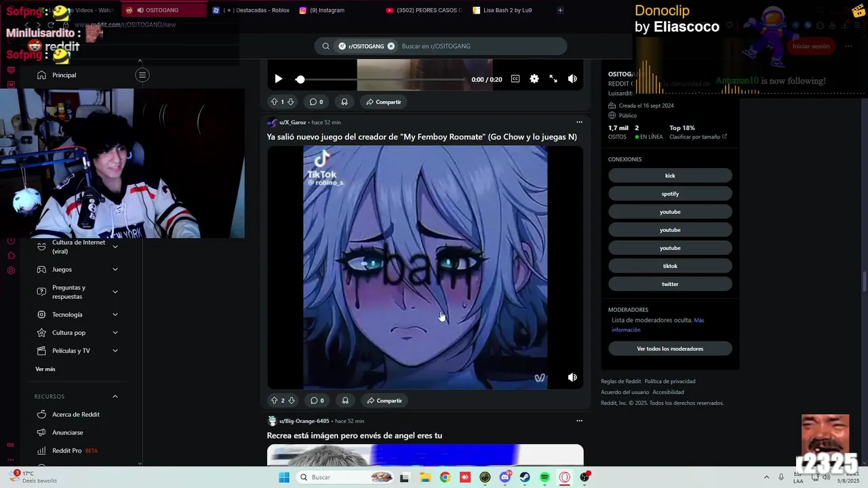
Task: Switch to Lisa Bash 2 by Lu9 tab
Action: [x=508, y=10]
